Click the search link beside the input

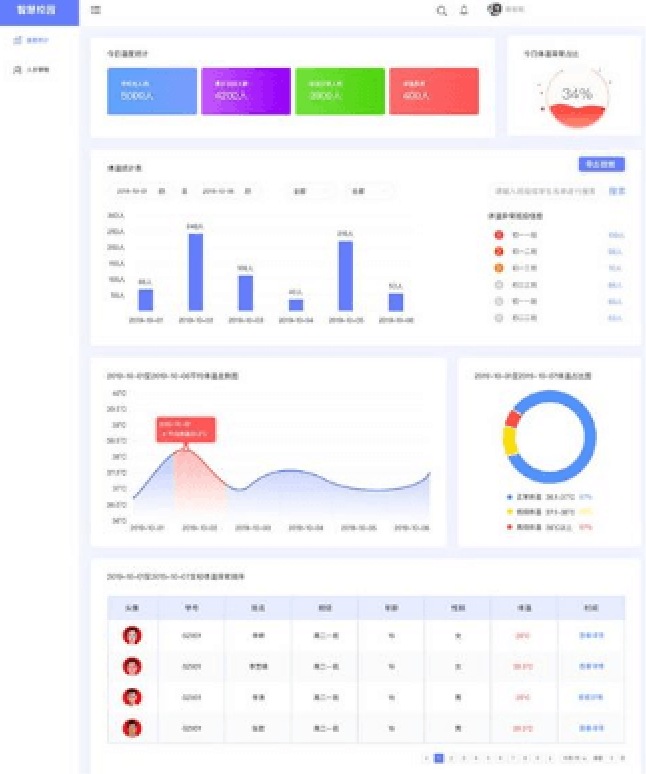tap(617, 190)
